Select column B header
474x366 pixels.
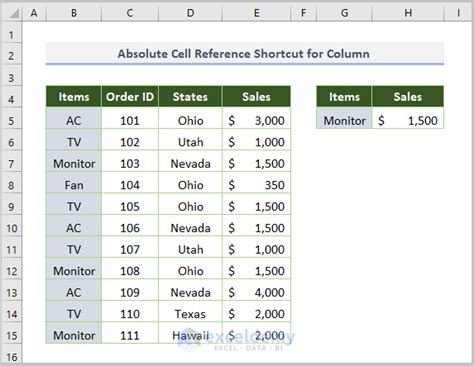pos(74,13)
